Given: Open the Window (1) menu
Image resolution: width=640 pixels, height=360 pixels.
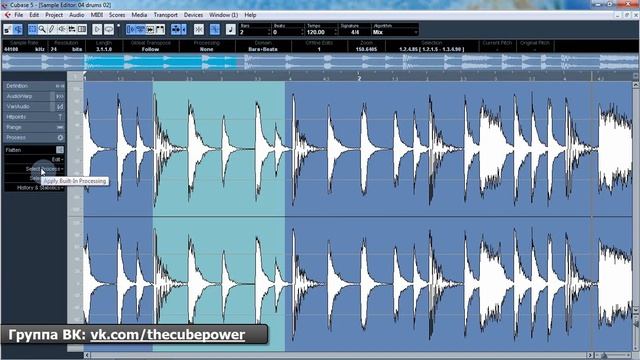Looking at the screenshot, I should 223,15.
